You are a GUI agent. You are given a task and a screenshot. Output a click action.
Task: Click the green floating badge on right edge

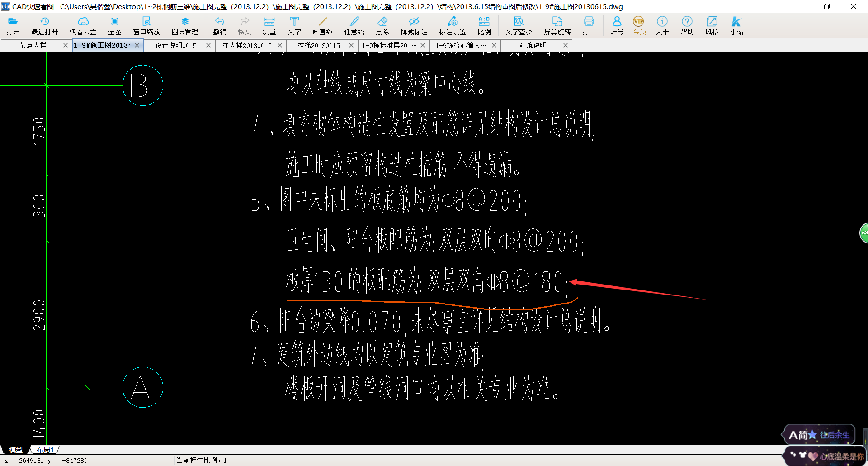864,233
